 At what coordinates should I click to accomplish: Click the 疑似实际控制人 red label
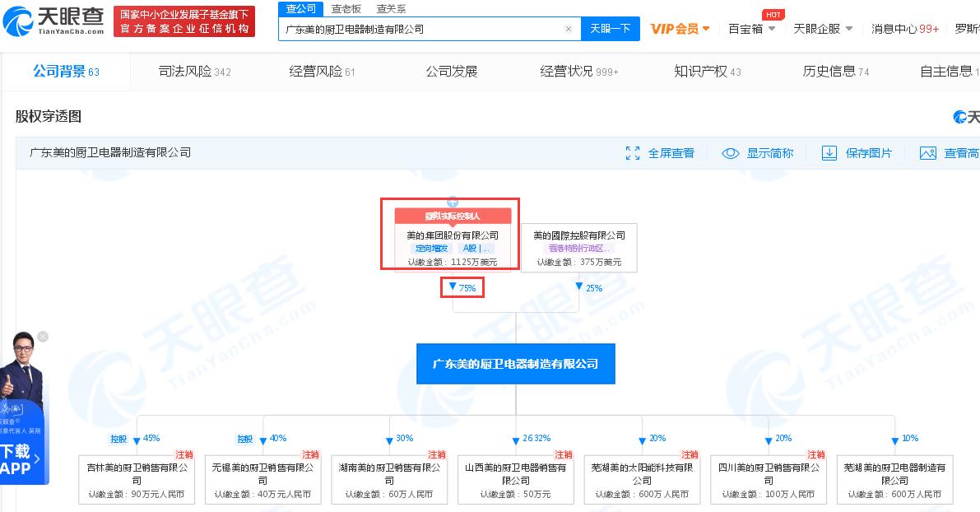[453, 216]
